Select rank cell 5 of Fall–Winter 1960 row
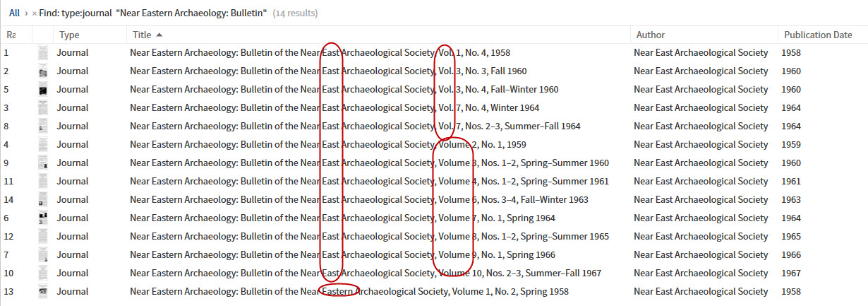 pyautogui.click(x=6, y=89)
